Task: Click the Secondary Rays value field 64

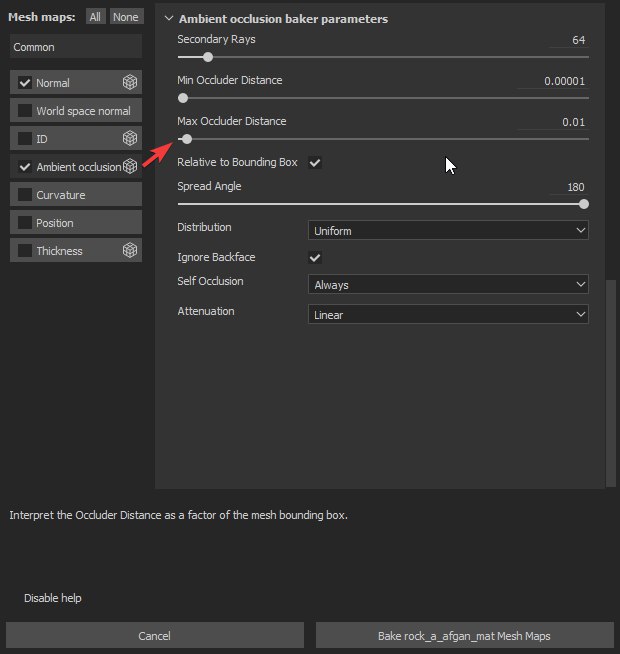Action: tap(569, 40)
